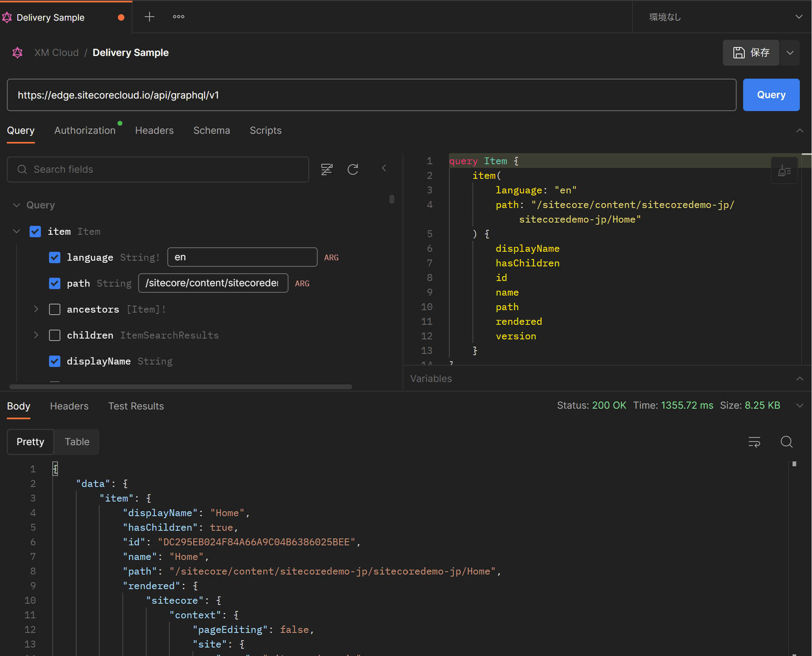Open the tab options ellipsis menu
812x656 pixels.
[179, 17]
